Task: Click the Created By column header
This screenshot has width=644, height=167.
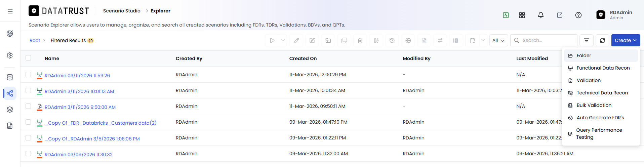Action: coord(189,58)
